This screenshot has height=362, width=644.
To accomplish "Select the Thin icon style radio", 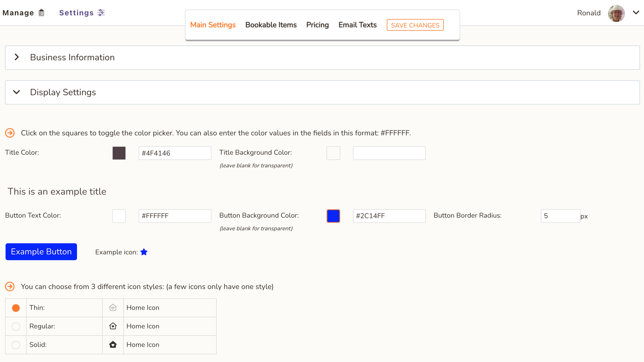I will 16,308.
